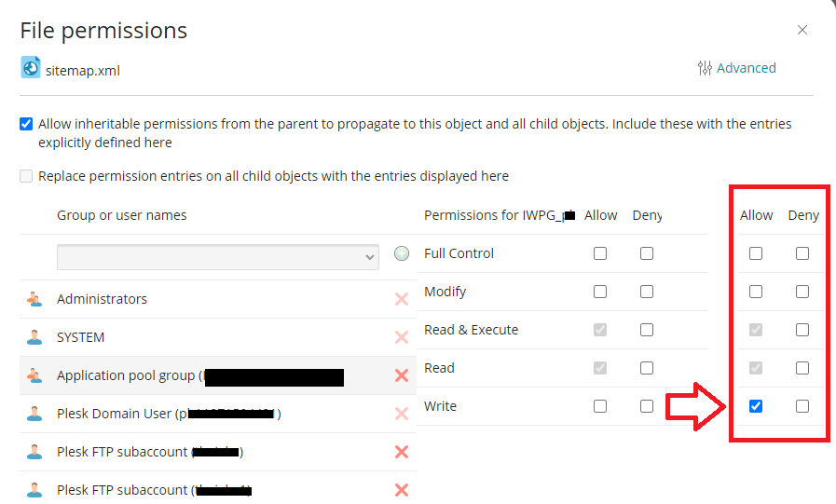Viewport: 836px width, 504px height.
Task: Check Modify Deny in highlighted column
Action: tap(802, 292)
